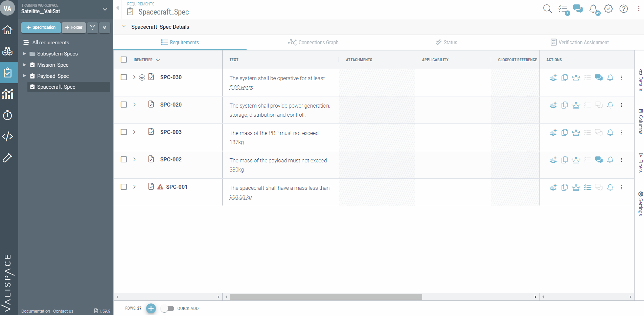Open the Verification Assignment tab

tap(579, 42)
